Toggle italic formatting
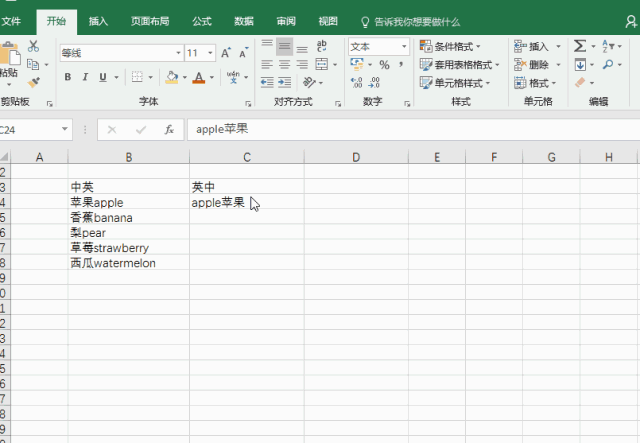 click(x=84, y=77)
